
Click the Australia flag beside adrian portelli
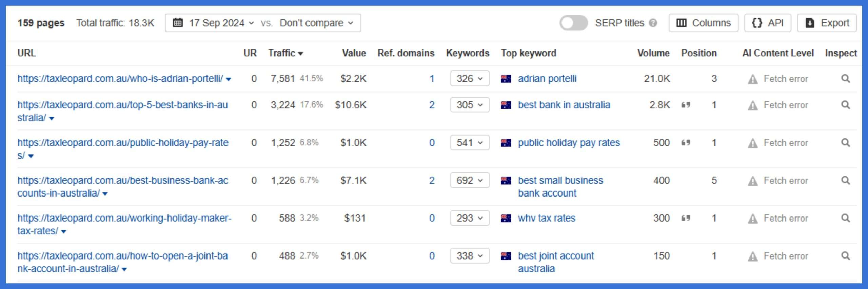[x=506, y=79]
